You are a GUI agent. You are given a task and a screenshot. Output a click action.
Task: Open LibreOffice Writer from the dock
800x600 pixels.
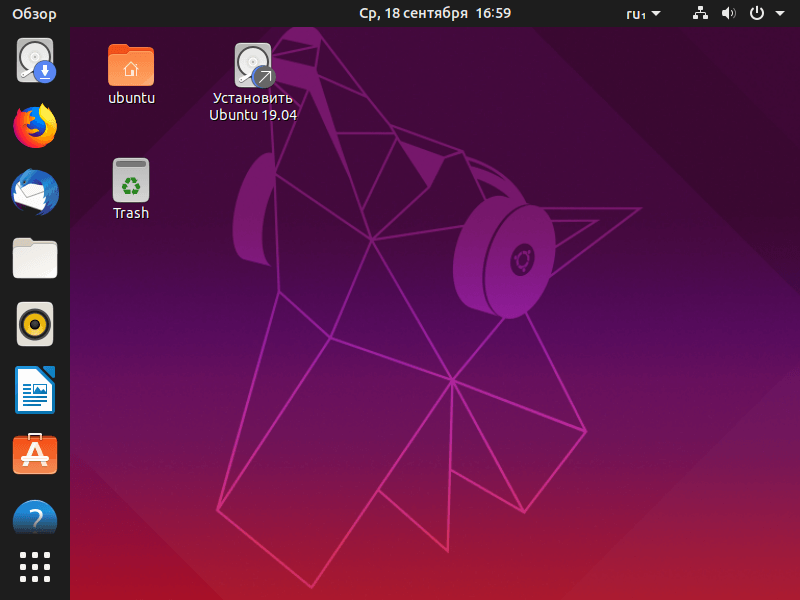click(x=35, y=390)
